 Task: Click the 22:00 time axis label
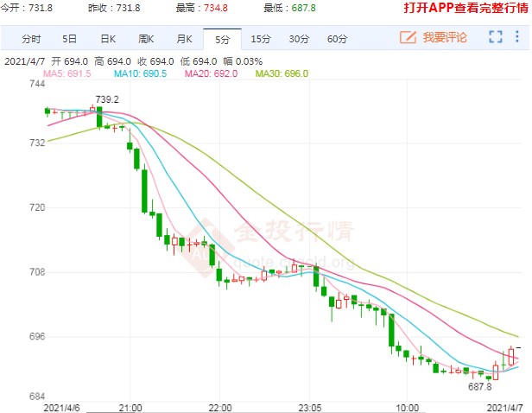point(220,408)
